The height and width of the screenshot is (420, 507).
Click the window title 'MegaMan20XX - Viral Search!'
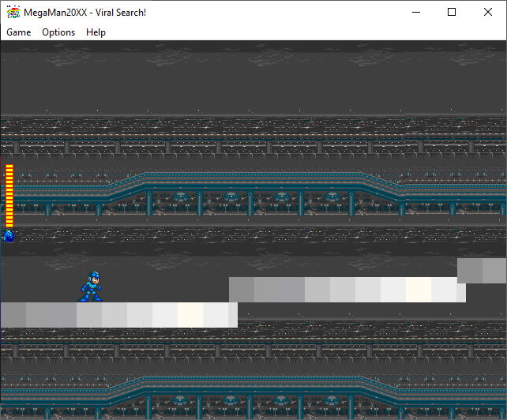tap(84, 13)
